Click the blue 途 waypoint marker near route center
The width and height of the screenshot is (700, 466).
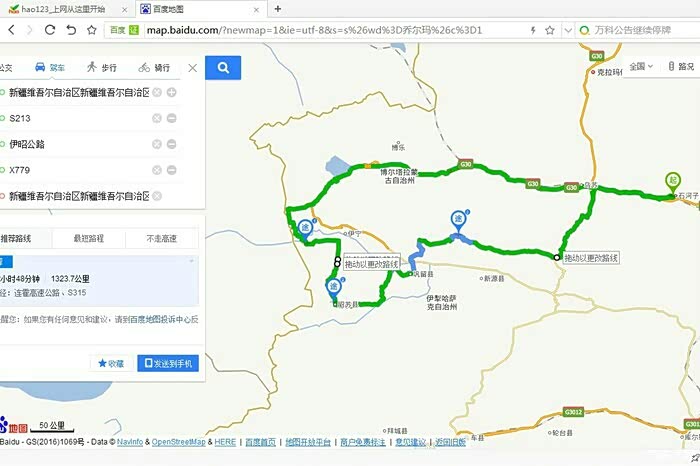click(458, 221)
